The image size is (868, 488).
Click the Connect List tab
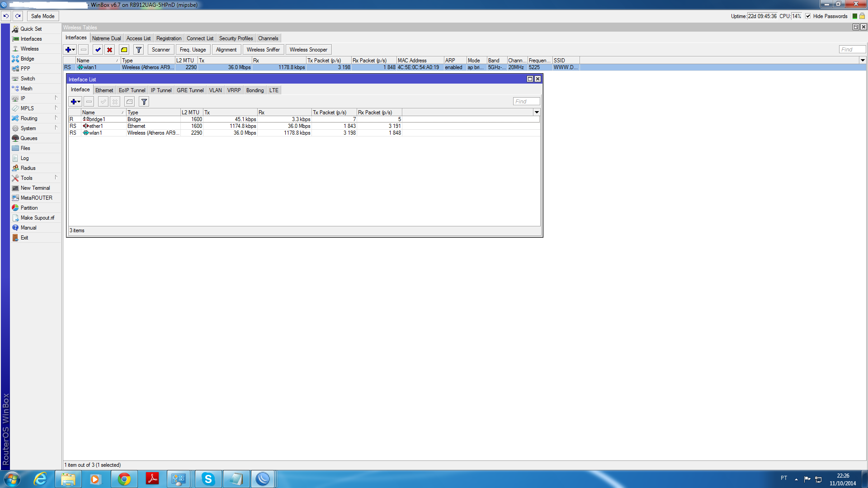pos(200,38)
